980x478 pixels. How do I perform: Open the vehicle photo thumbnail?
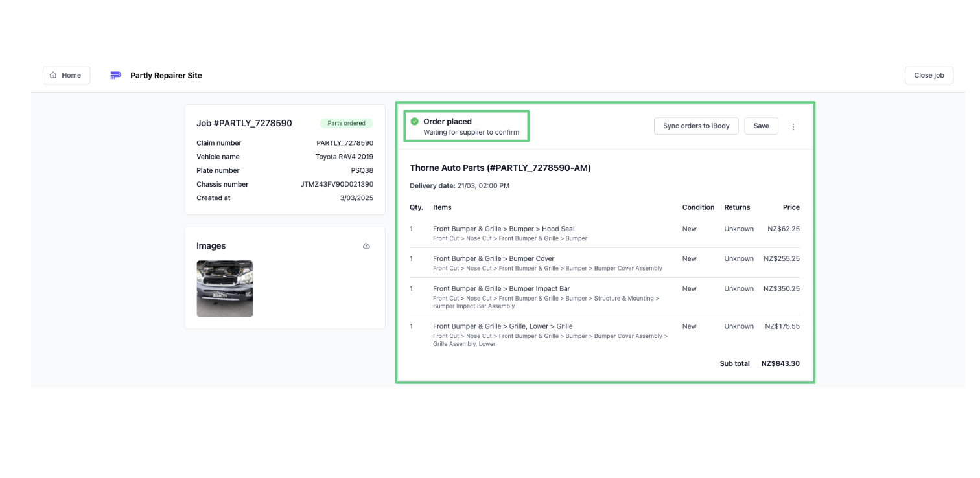tap(224, 288)
